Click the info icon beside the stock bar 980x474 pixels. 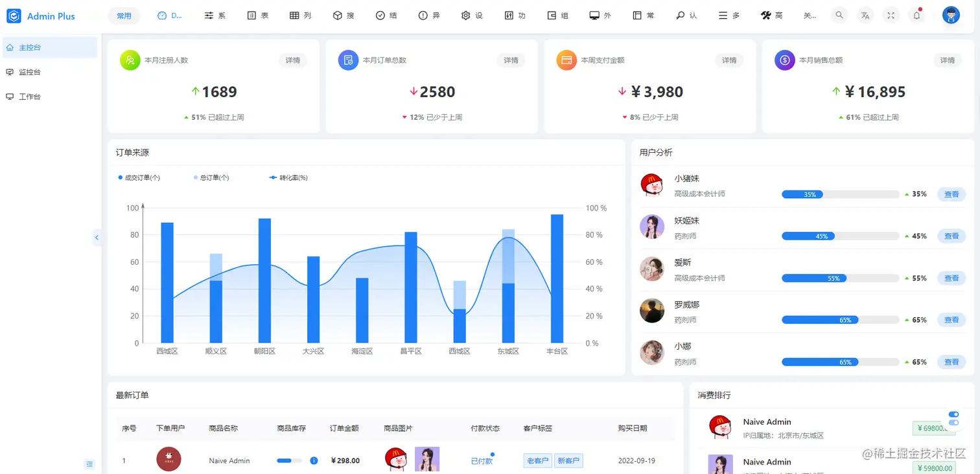pos(314,460)
